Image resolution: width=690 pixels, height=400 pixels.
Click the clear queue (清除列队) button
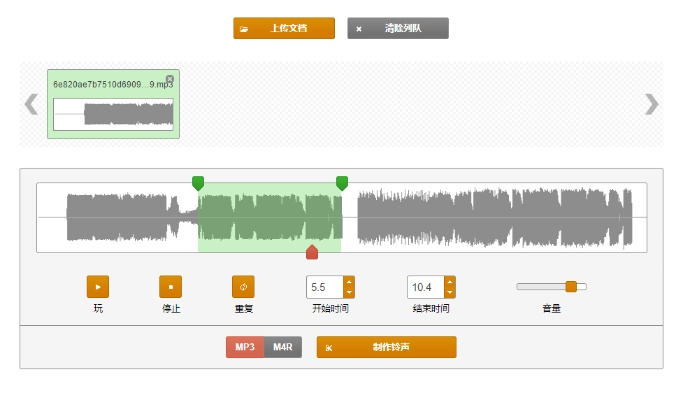pos(398,28)
